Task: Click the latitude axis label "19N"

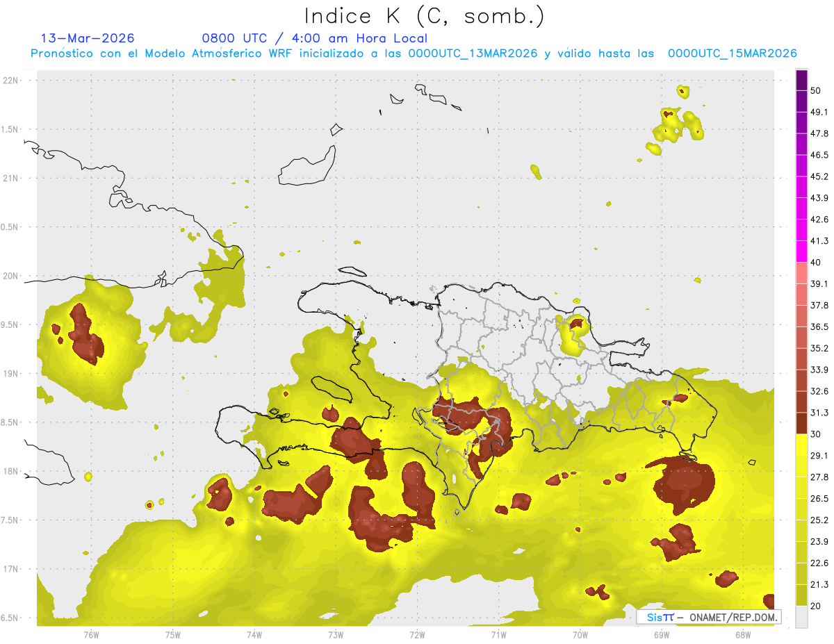Action: tap(11, 373)
